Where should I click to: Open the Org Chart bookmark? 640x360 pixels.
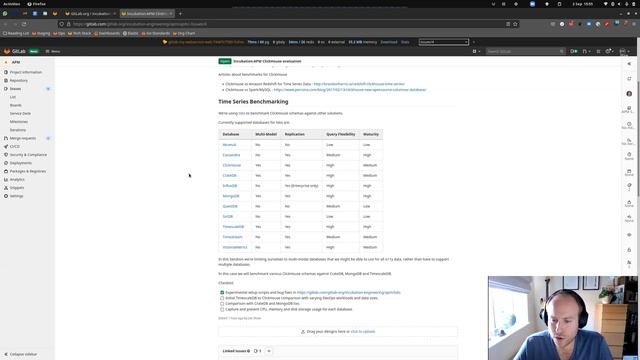click(x=184, y=33)
